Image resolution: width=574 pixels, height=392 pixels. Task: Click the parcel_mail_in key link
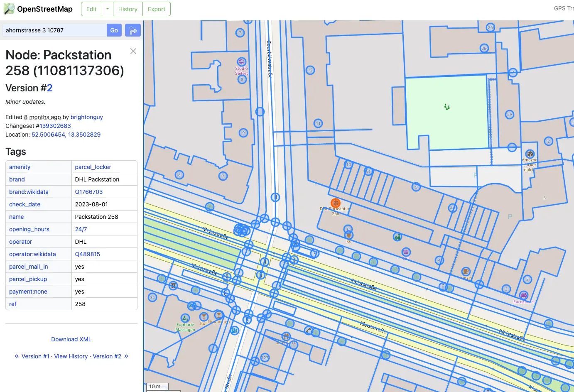click(x=29, y=267)
